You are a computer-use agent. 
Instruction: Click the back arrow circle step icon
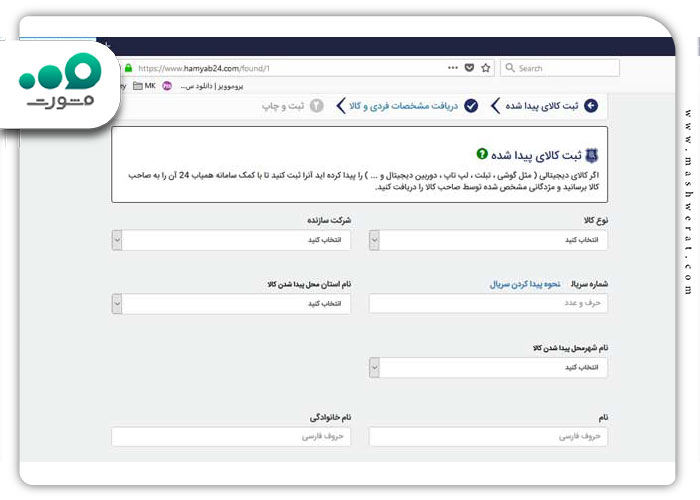coord(591,106)
